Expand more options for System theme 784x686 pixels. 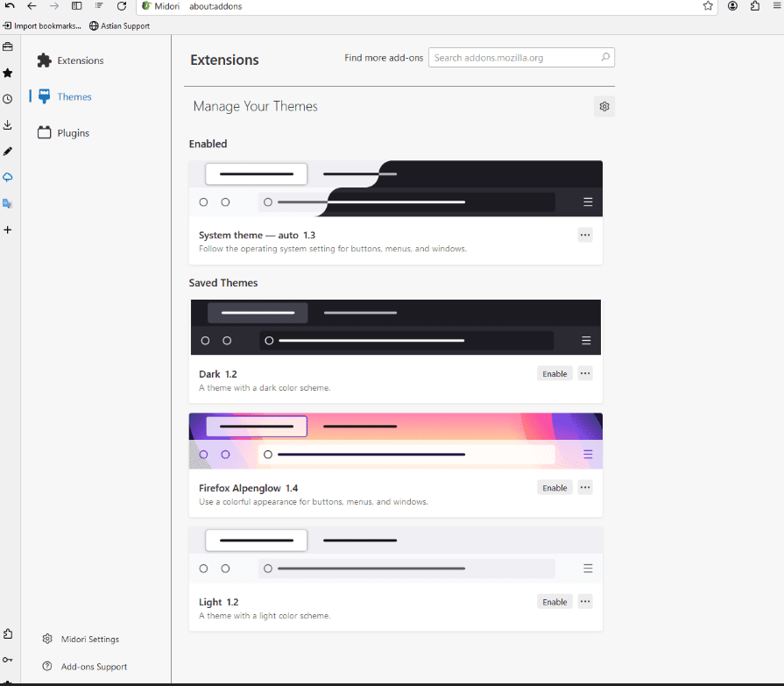(585, 235)
